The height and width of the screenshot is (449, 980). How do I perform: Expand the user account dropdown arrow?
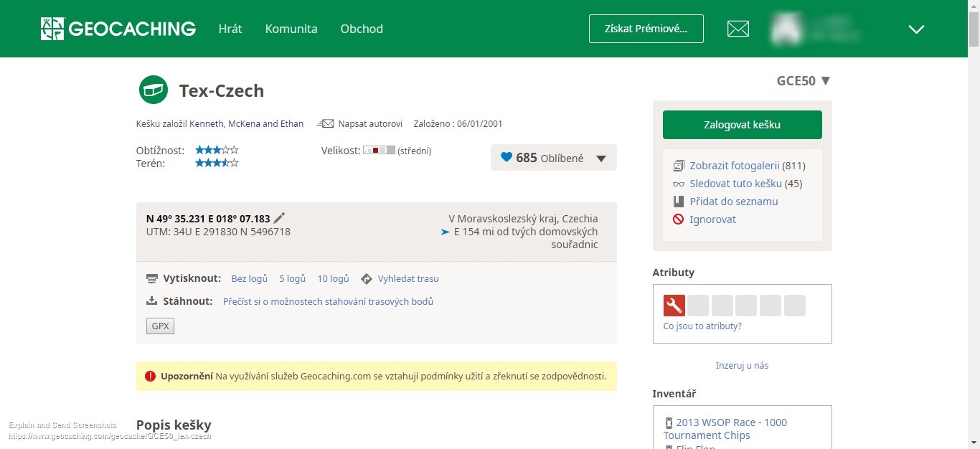point(916,29)
